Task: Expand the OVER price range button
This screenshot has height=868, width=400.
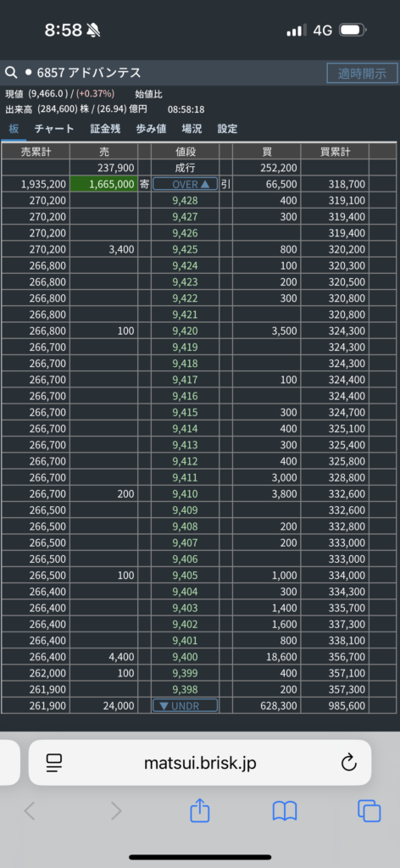Action: point(186,184)
